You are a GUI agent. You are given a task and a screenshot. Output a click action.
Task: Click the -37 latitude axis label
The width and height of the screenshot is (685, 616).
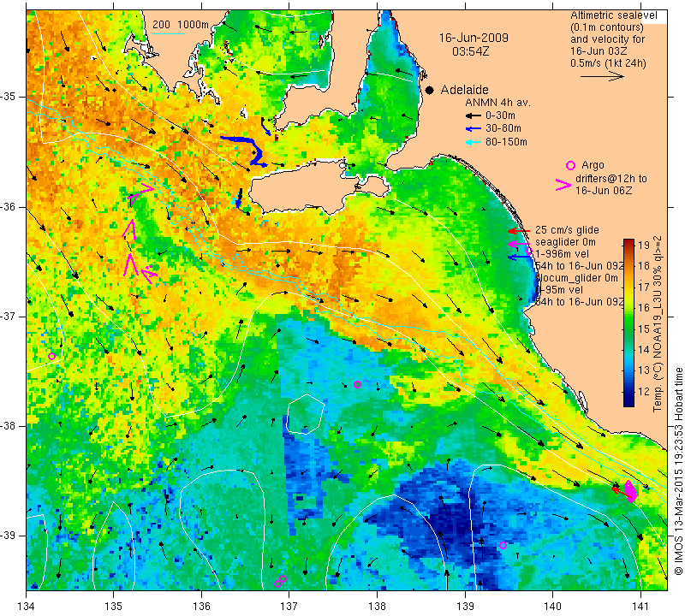(9, 316)
